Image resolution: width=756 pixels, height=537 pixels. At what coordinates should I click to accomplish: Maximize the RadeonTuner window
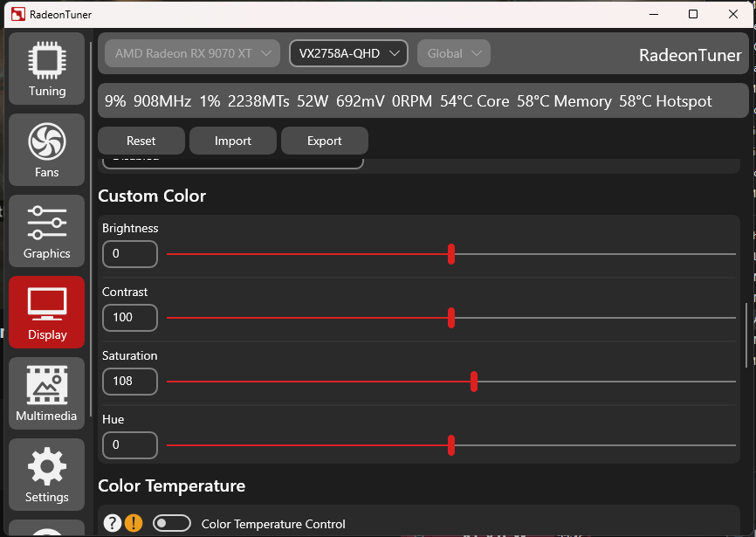[x=693, y=14]
